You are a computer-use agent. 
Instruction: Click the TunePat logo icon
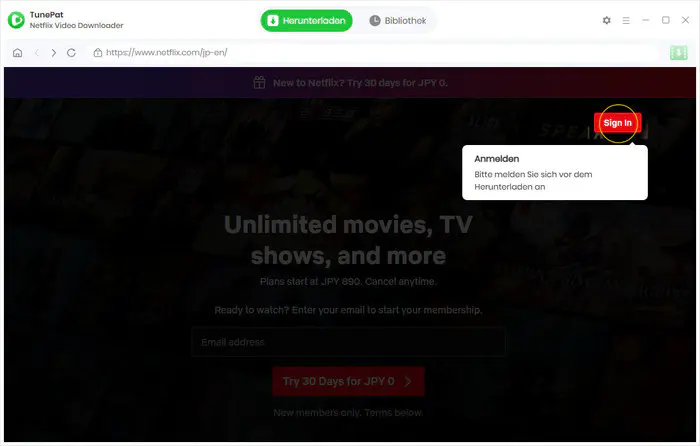pyautogui.click(x=16, y=20)
